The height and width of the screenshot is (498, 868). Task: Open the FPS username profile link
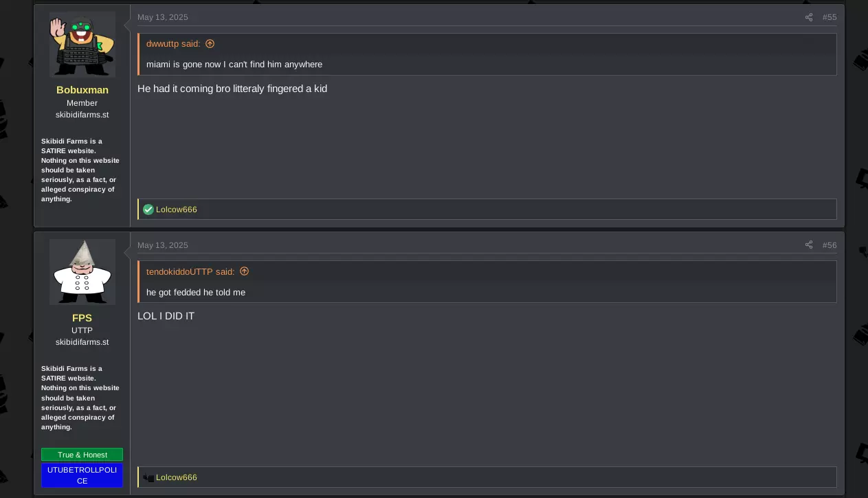82,318
